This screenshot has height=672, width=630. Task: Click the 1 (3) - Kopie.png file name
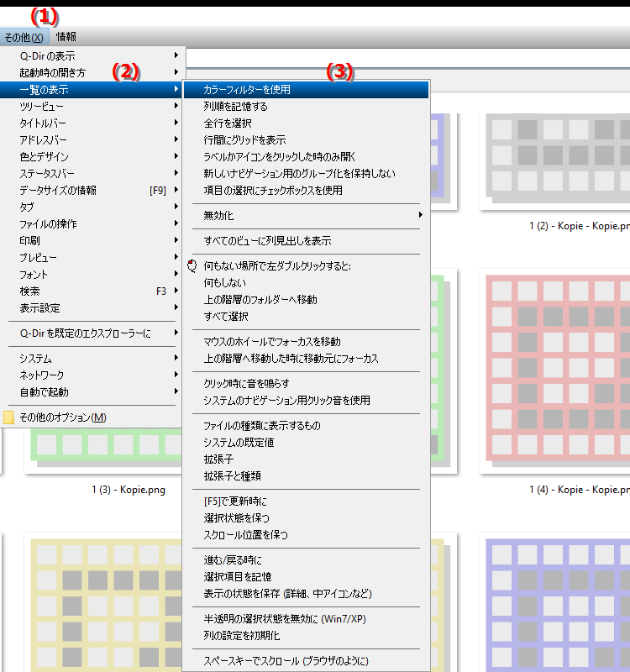(129, 490)
